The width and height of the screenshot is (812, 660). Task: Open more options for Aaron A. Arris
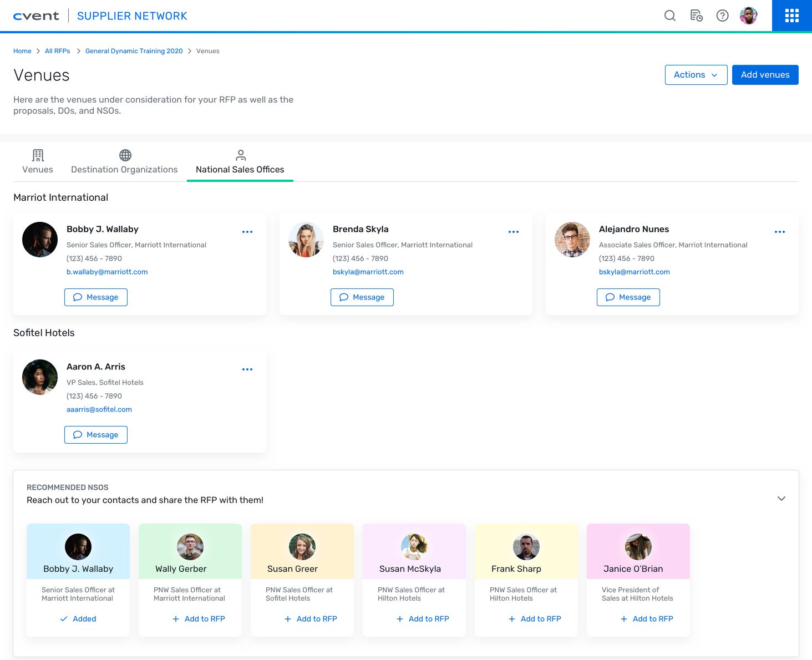pyautogui.click(x=247, y=369)
